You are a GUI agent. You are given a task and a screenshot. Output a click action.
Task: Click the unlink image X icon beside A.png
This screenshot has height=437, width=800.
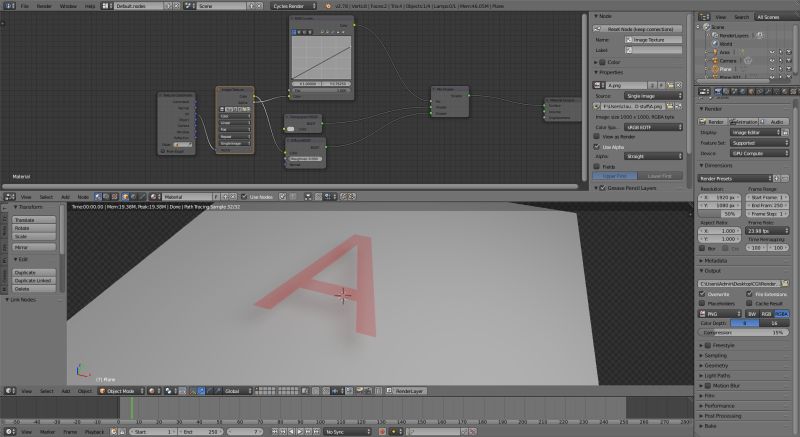679,85
